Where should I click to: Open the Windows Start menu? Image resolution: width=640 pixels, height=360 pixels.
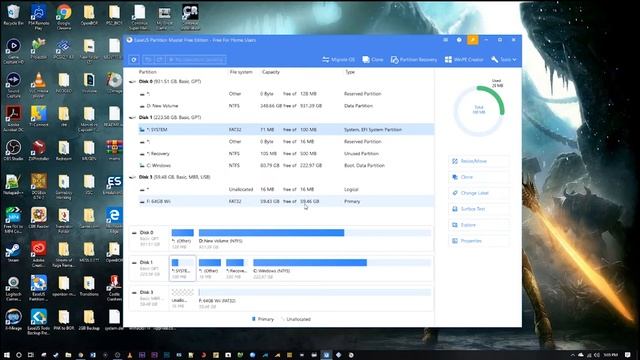pyautogui.click(x=6, y=355)
